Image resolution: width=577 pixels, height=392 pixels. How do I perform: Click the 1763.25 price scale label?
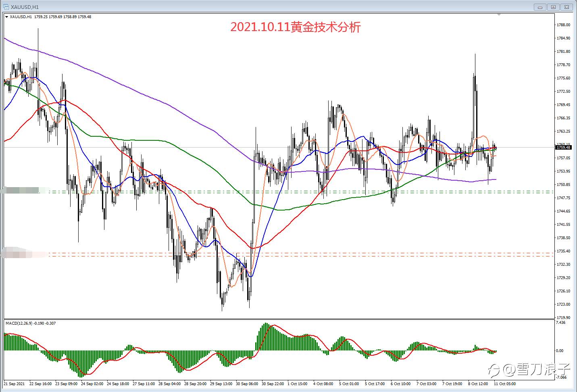pyautogui.click(x=563, y=131)
